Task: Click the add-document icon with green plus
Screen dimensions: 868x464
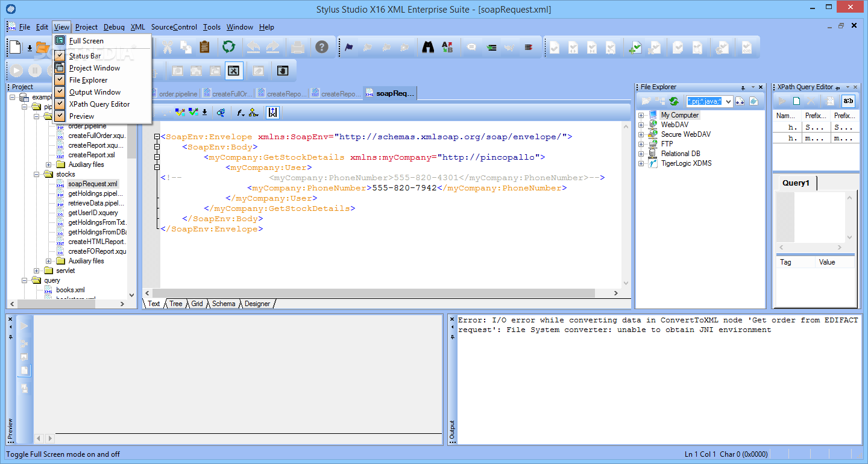Action: coord(635,47)
